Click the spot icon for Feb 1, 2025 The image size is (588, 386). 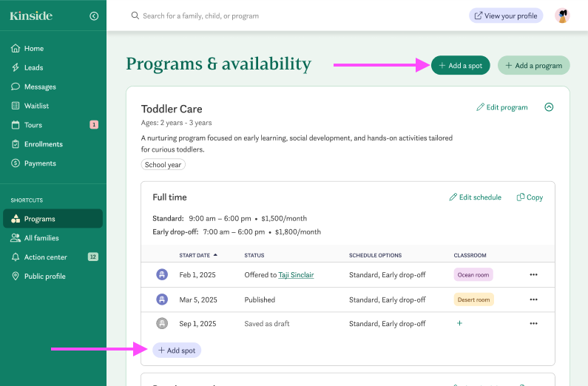162,275
